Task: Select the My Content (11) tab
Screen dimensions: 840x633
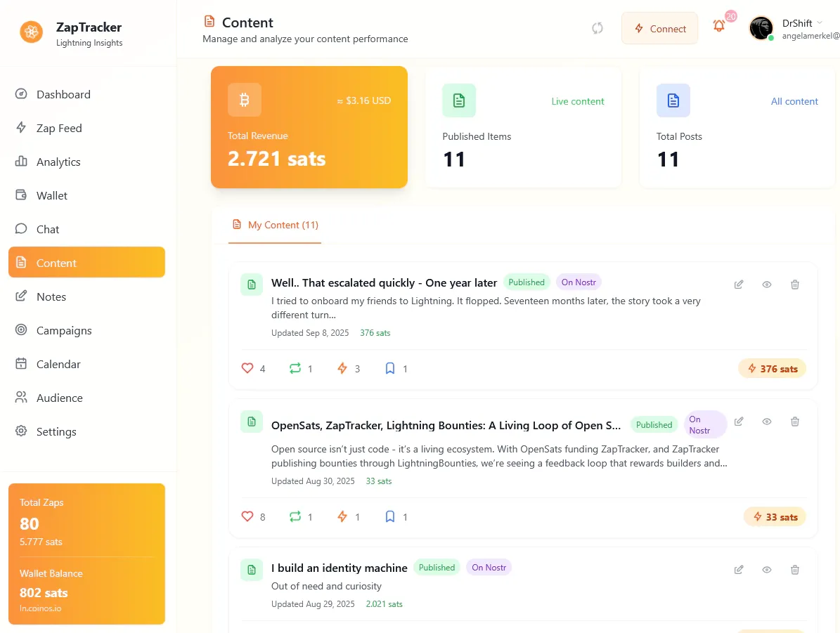Action: [x=275, y=226]
